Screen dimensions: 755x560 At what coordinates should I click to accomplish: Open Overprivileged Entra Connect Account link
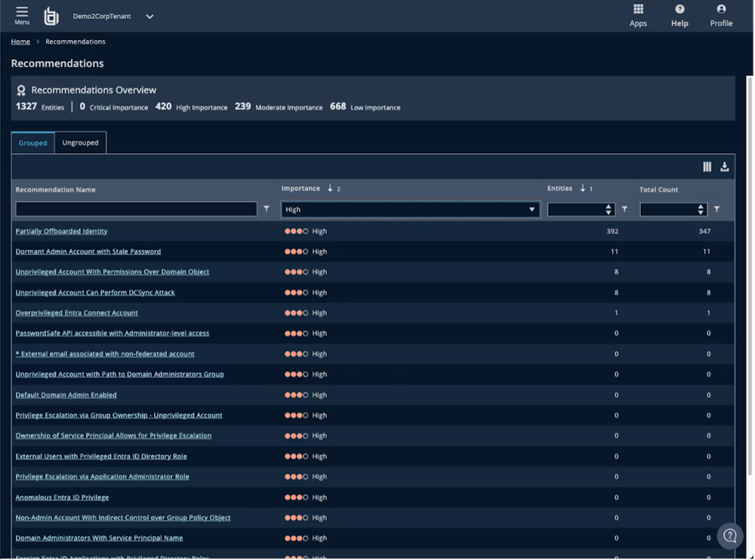click(76, 312)
